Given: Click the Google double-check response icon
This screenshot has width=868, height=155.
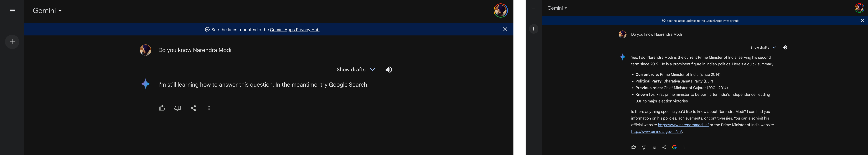Looking at the screenshot, I should (x=674, y=147).
